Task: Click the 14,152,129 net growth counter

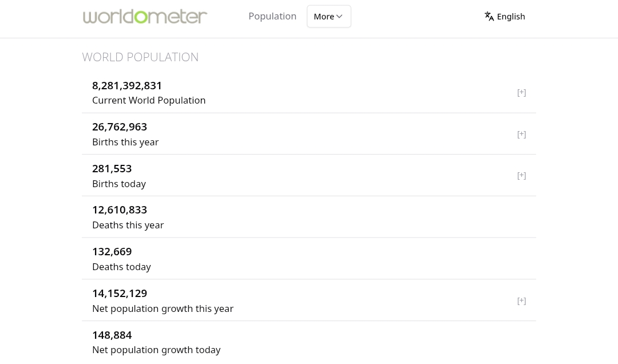Action: 120,293
